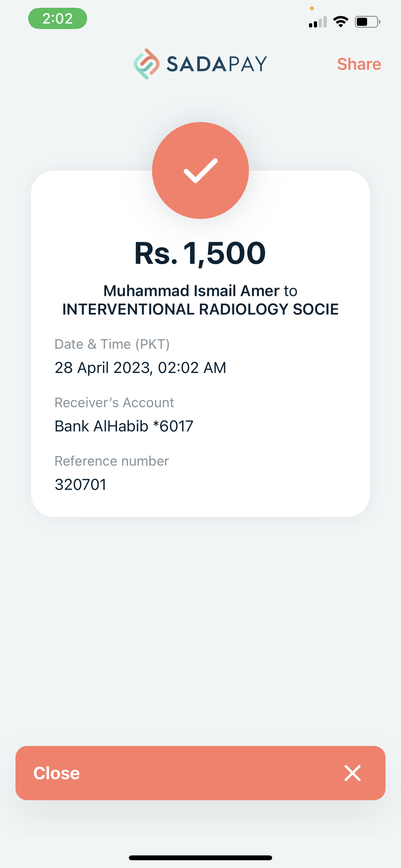Tap receiver account Bank AlHabib *6017
This screenshot has height=868, width=401.
124,426
